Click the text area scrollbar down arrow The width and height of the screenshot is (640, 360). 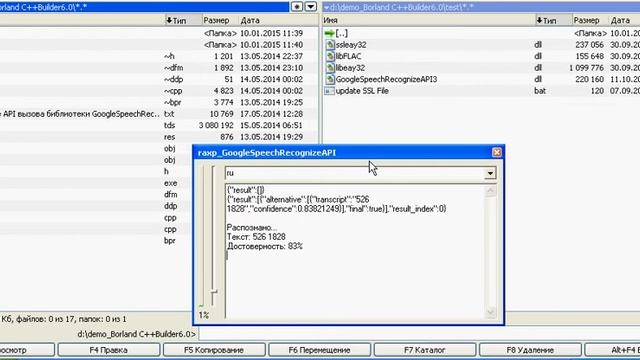[490, 313]
